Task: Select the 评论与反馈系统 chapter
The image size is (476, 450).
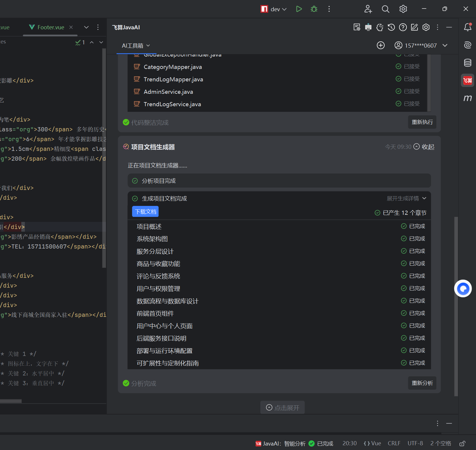Action: pos(158,276)
